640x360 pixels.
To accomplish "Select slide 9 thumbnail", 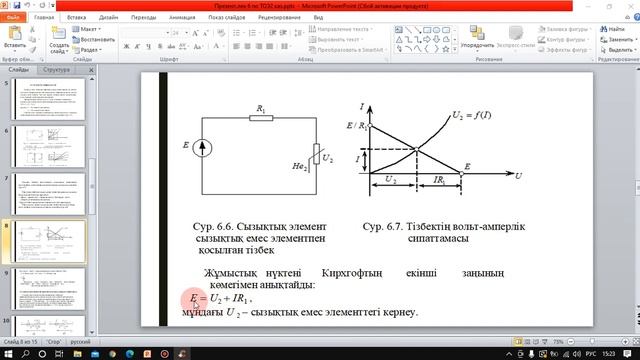I will pyautogui.click(x=48, y=289).
